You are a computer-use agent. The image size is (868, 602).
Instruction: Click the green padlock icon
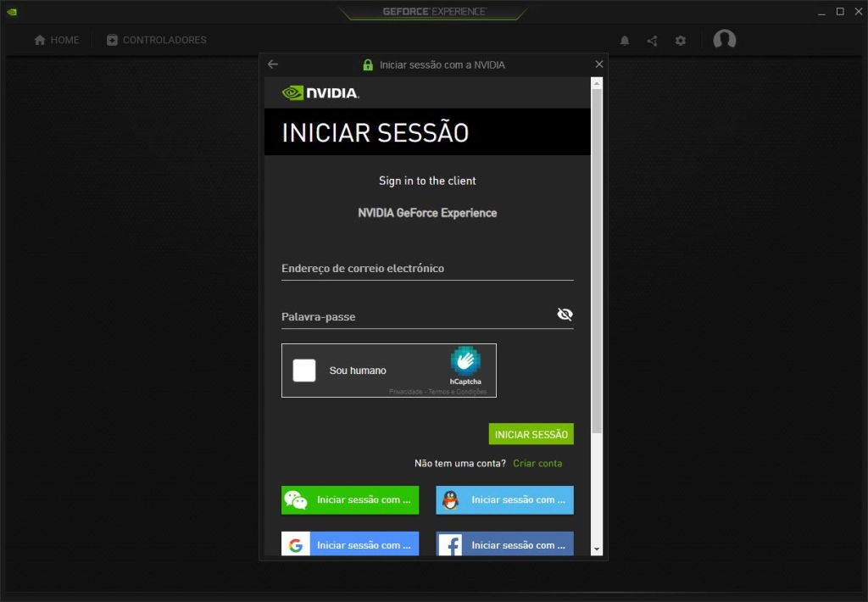[368, 64]
